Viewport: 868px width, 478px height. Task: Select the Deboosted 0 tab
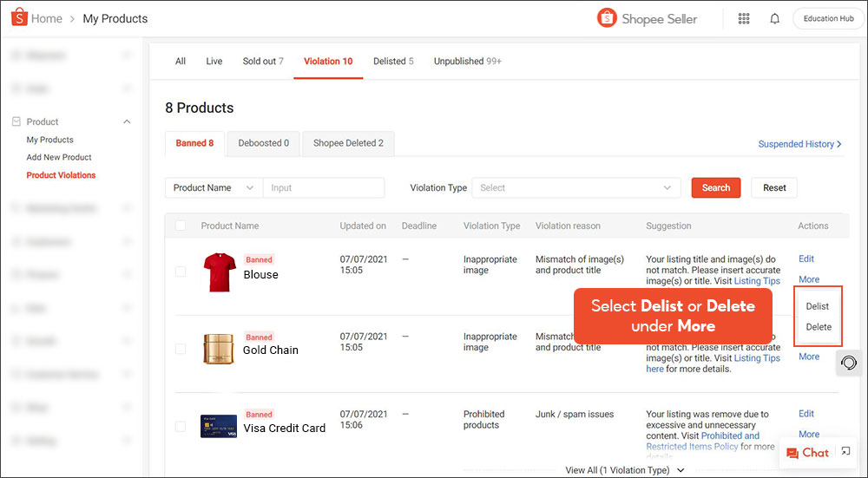tap(263, 143)
